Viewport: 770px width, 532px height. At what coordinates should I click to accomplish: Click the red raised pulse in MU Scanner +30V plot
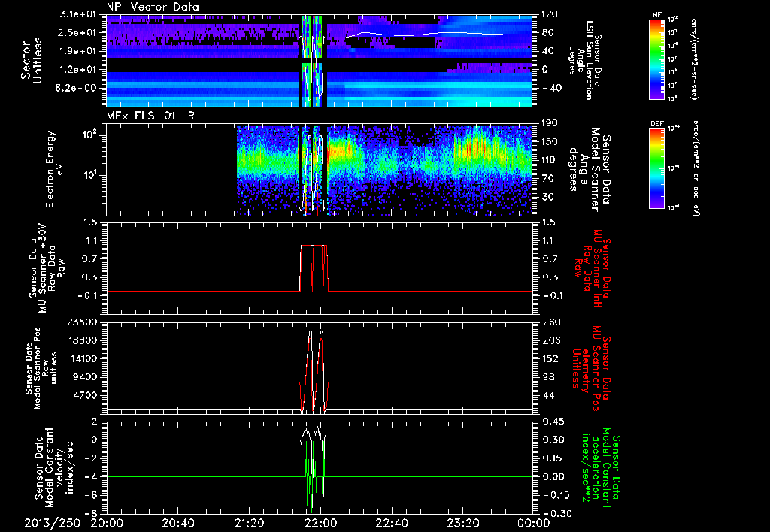point(314,268)
